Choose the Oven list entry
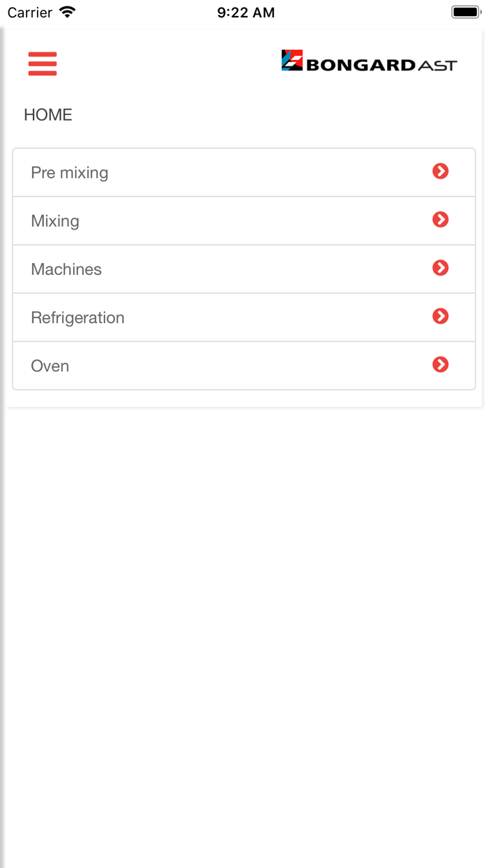This screenshot has width=488, height=868. pyautogui.click(x=50, y=366)
